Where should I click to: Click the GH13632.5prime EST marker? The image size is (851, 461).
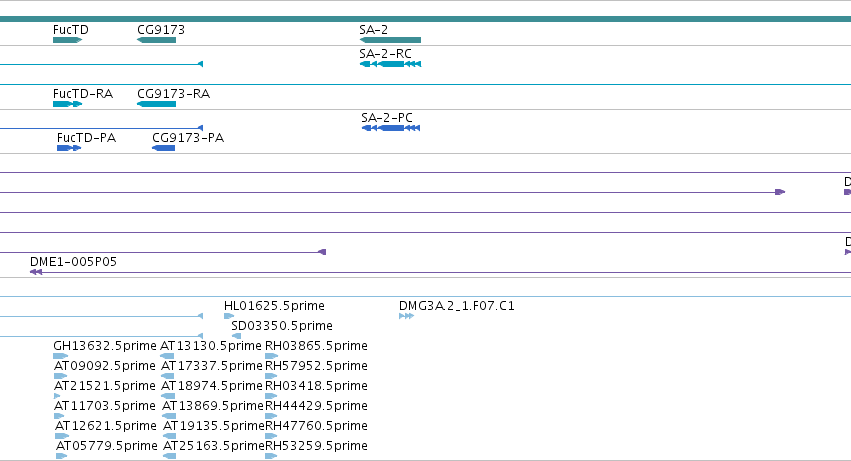(61, 356)
